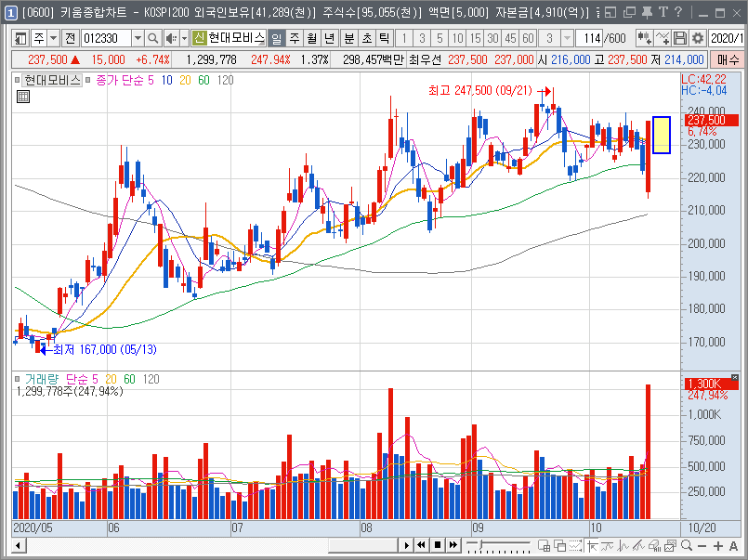The width and height of the screenshot is (748, 560).
Task: Click the split chart layout icon
Action: (544, 546)
